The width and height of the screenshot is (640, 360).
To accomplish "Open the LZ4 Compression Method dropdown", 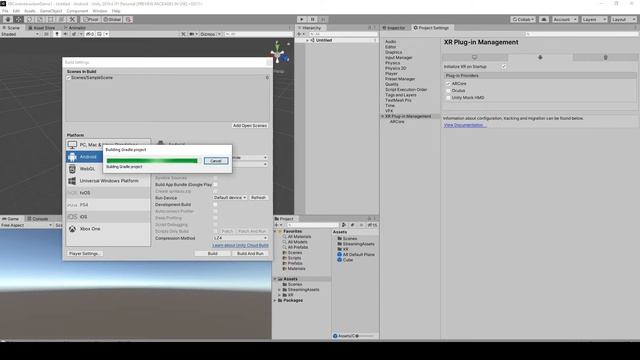I will tap(240, 238).
